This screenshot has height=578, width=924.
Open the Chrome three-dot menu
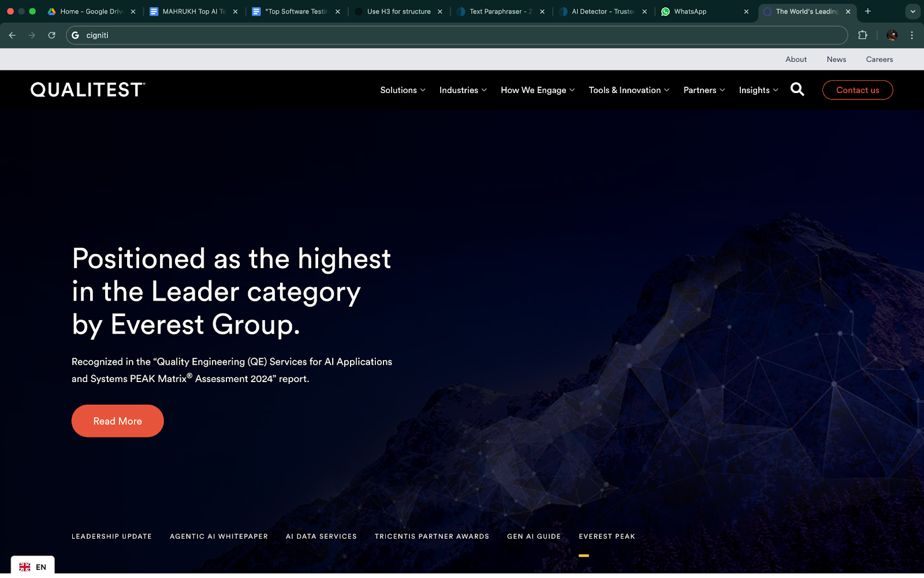912,35
